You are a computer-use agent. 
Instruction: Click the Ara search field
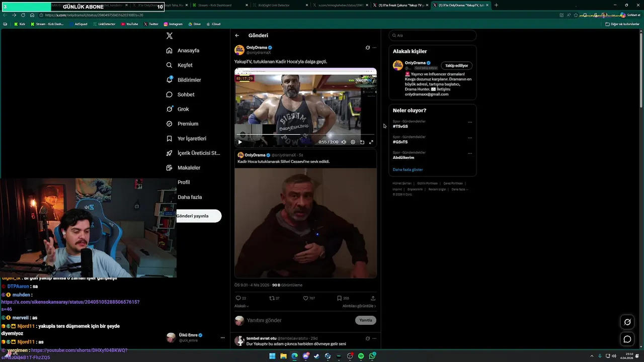[433, 35]
